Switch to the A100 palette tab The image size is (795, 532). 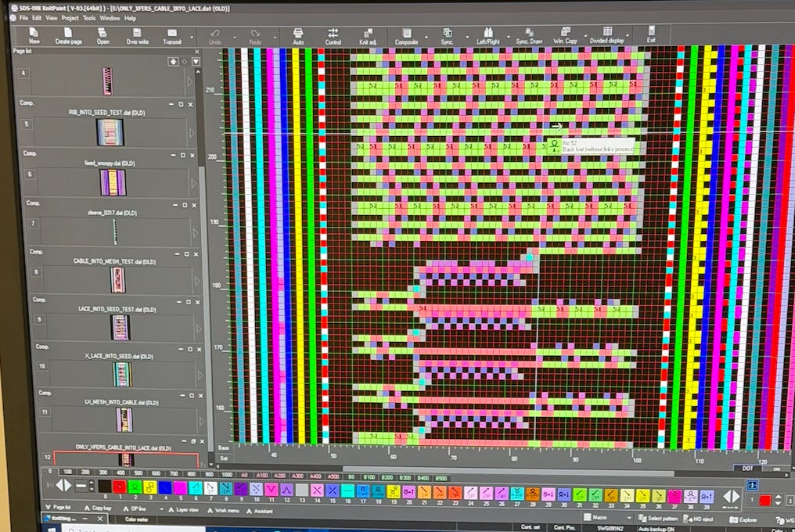pos(261,476)
